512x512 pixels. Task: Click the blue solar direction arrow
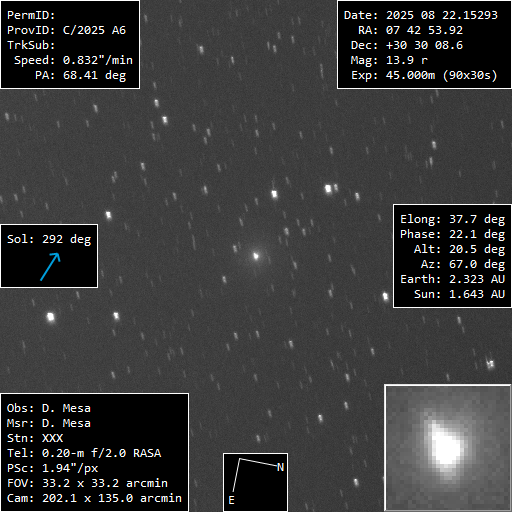coord(50,267)
